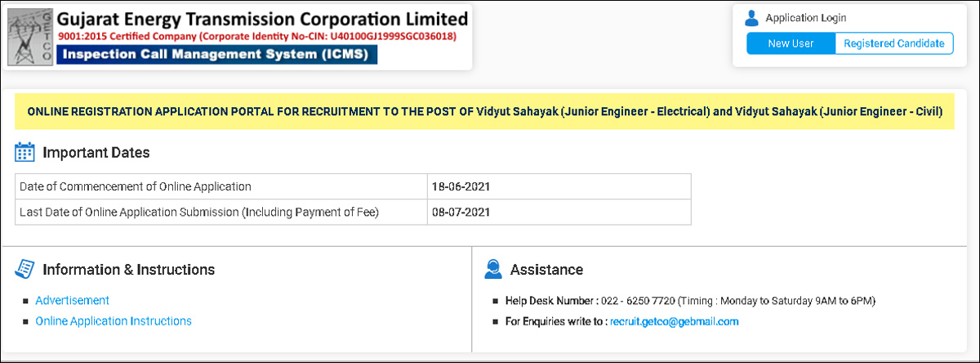This screenshot has height=363, width=980.
Task: Click the yellow recruitment portal announcement banner
Action: pos(484,111)
